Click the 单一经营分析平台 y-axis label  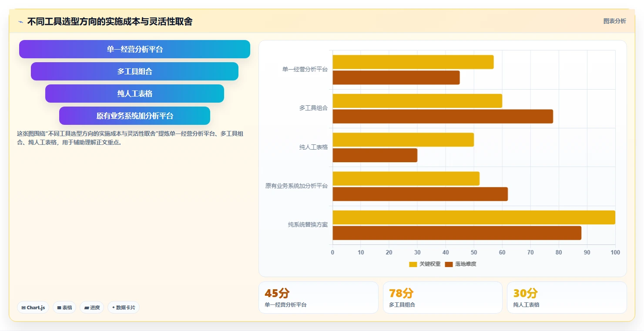click(305, 69)
